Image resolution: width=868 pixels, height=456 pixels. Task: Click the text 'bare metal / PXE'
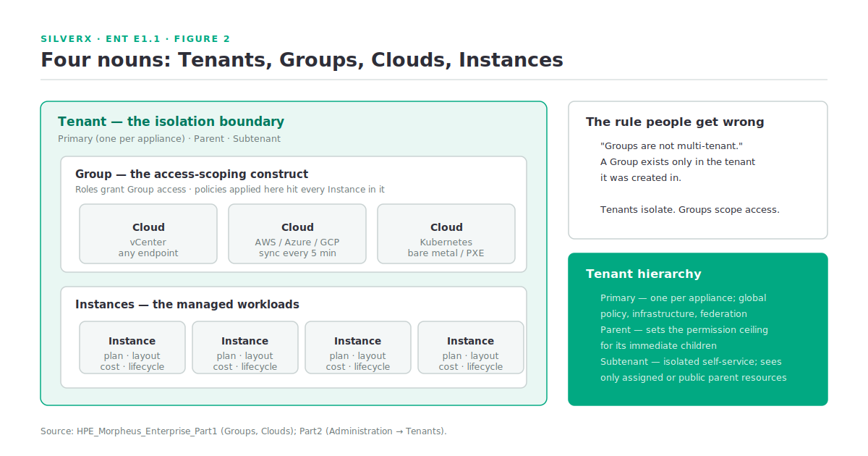click(446, 253)
